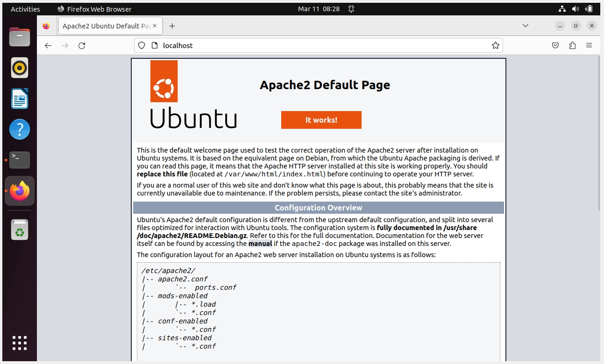This screenshot has height=364, width=604.
Task: Open the Extensions puzzle icon
Action: point(572,45)
